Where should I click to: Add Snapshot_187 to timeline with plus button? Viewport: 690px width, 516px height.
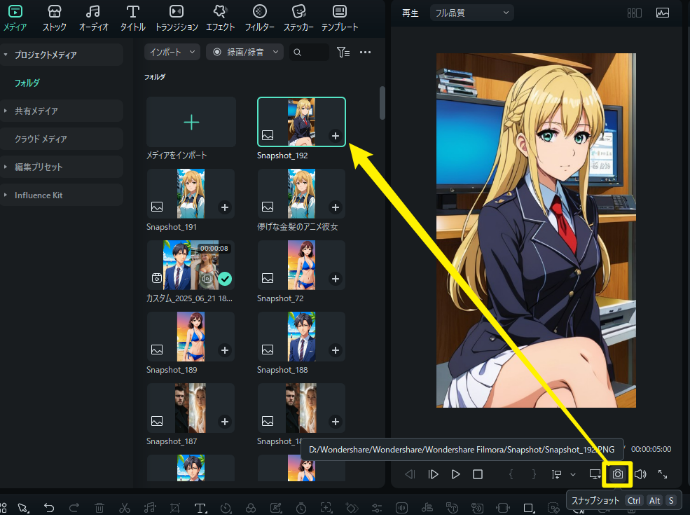224,421
